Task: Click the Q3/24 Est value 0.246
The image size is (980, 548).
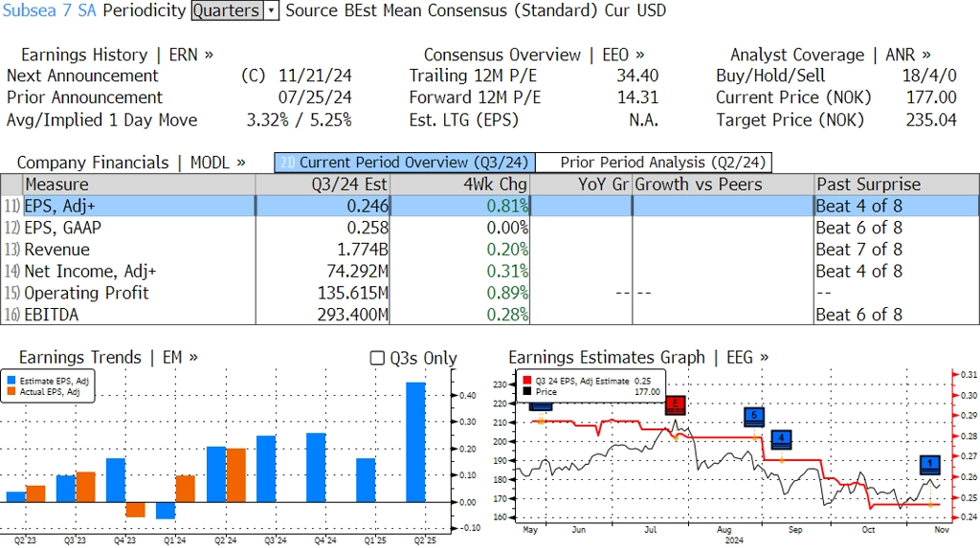Action: pyautogui.click(x=367, y=206)
